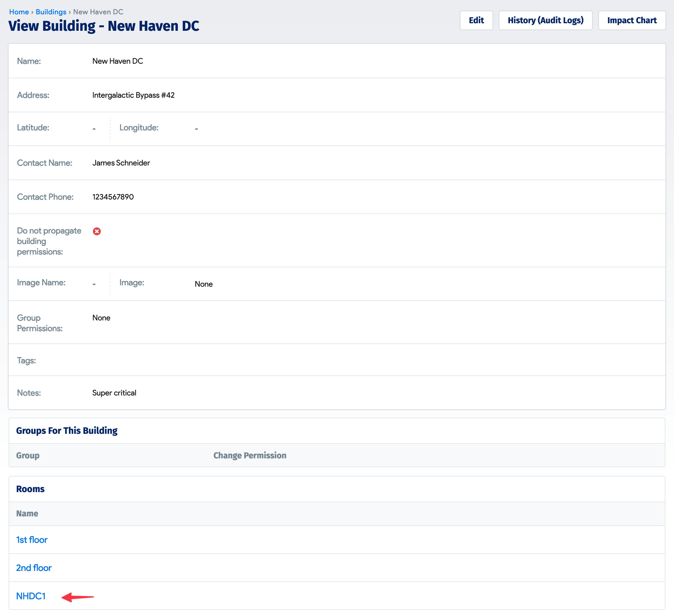
Task: Click the Group column header
Action: pos(28,455)
